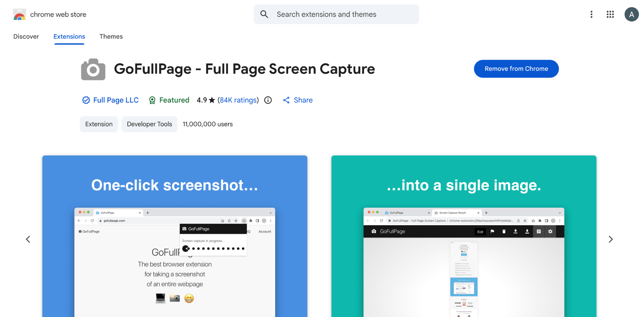Open the three-dot overflow menu at top right
The height and width of the screenshot is (317, 644).
[x=591, y=14]
